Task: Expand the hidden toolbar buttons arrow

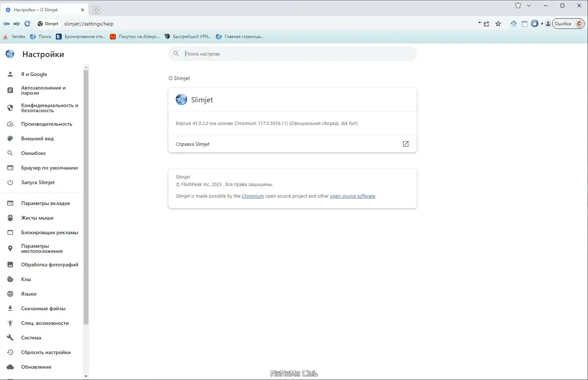Action: 542,24
